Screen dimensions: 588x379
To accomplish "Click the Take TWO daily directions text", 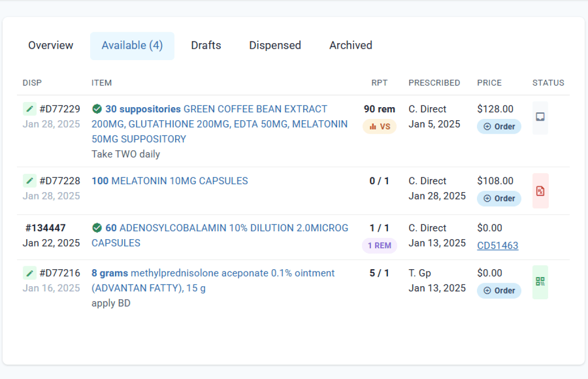I will pos(126,154).
